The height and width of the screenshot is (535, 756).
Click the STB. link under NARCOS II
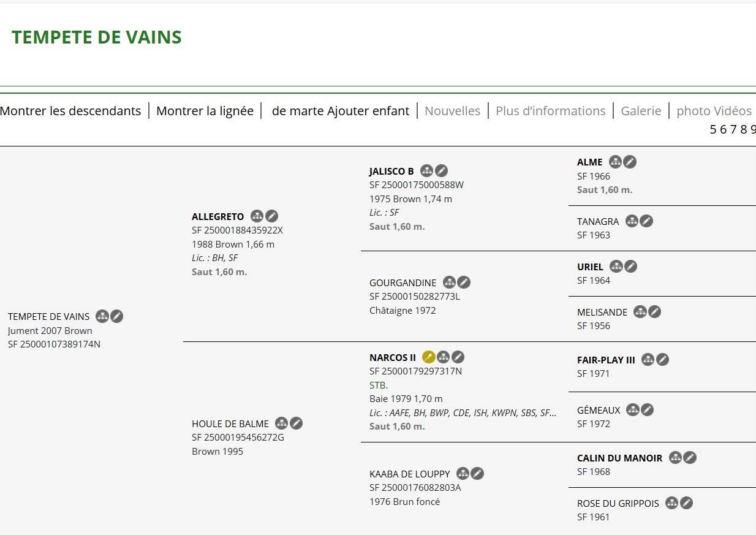(379, 385)
